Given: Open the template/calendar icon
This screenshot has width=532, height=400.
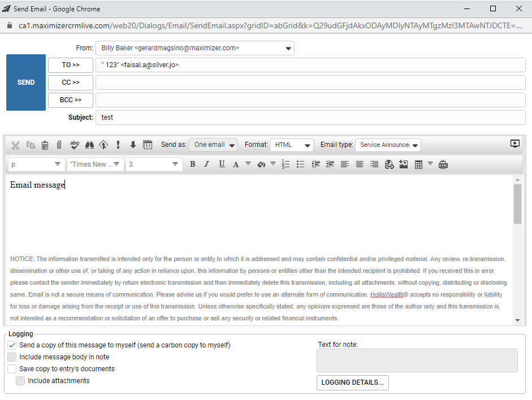Looking at the screenshot, I should coord(148,145).
